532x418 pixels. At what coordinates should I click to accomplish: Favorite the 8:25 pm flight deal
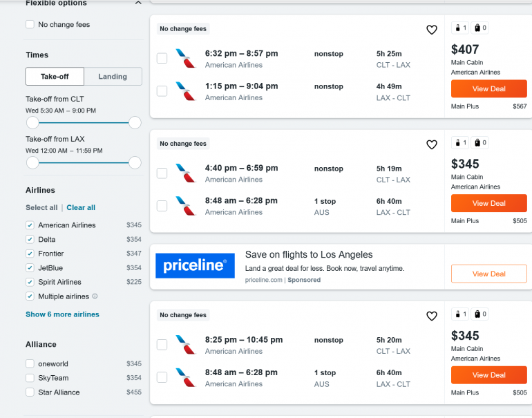[432, 316]
